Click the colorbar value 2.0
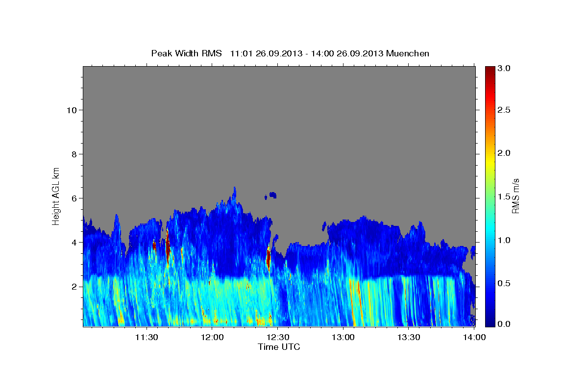This screenshot has width=588, height=392. click(505, 153)
